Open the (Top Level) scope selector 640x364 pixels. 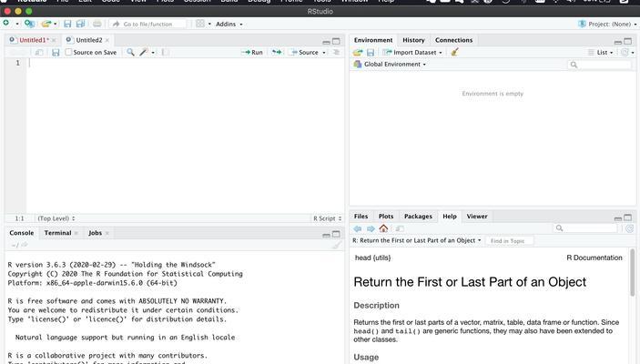[56, 218]
